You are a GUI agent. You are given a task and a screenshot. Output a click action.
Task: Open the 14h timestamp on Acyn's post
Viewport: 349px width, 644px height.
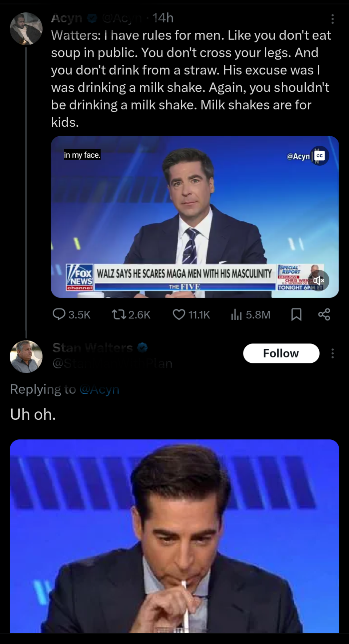point(163,18)
